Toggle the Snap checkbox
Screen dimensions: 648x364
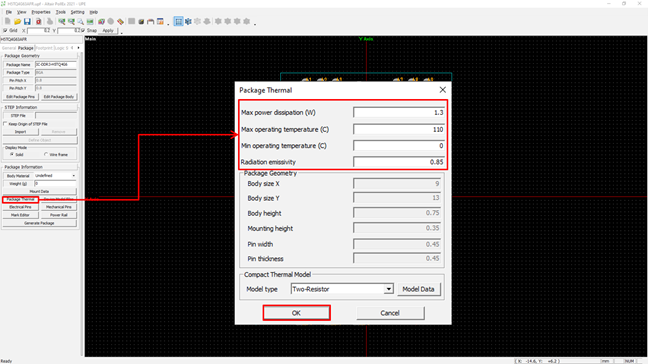coord(83,31)
